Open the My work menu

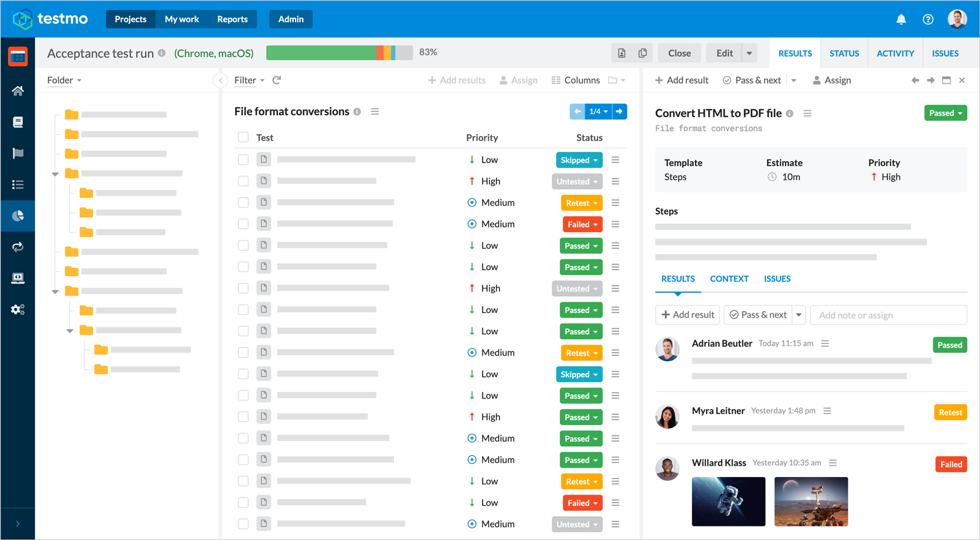182,19
